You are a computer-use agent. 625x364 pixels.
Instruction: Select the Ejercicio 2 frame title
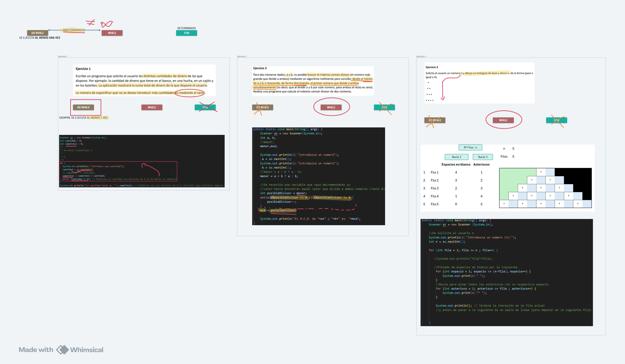pyautogui.click(x=241, y=56)
